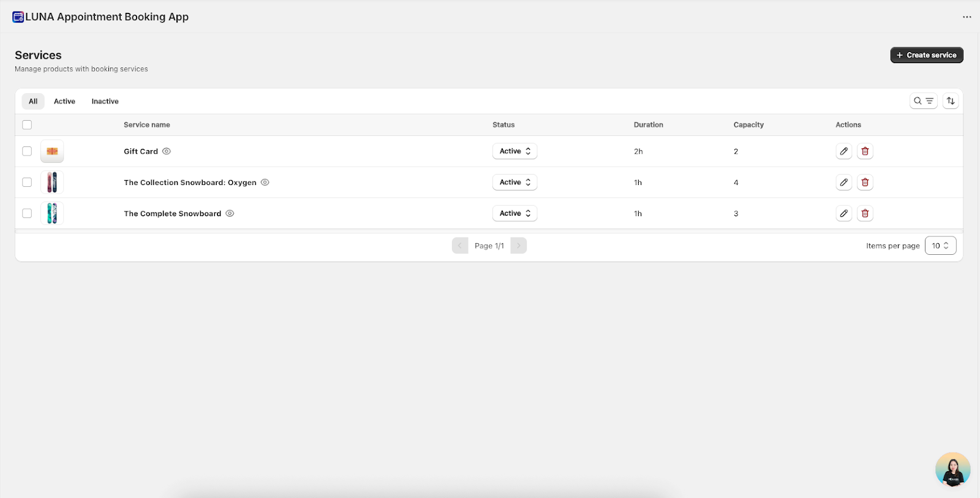This screenshot has height=498, width=980.
Task: Click pencil icon for The Complete Snowboard
Action: [x=843, y=213]
